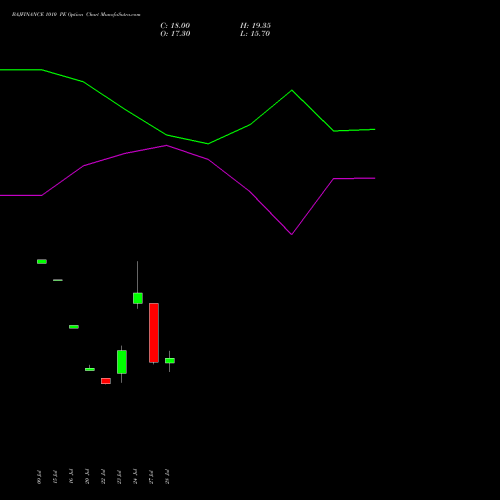Click the '28 Jul' date label on the axis
The image size is (500, 500).
(x=167, y=477)
